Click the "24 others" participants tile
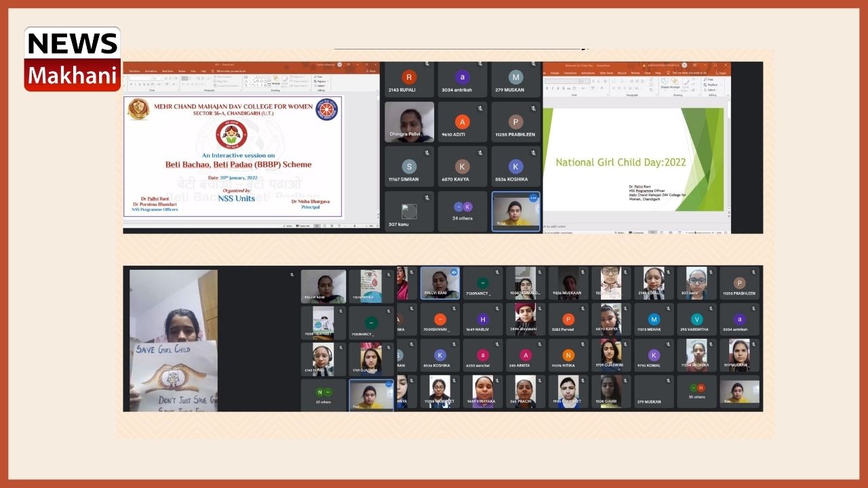The height and width of the screenshot is (488, 868). (462, 211)
